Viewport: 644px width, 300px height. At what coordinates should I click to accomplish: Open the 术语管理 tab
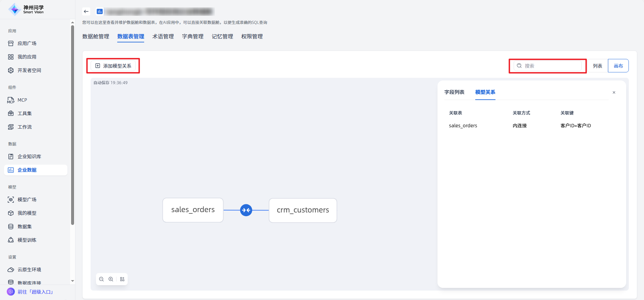163,36
